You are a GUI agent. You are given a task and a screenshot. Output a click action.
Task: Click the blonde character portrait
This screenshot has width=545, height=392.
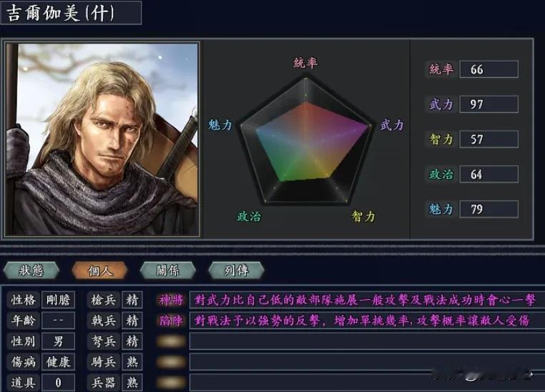coord(102,139)
